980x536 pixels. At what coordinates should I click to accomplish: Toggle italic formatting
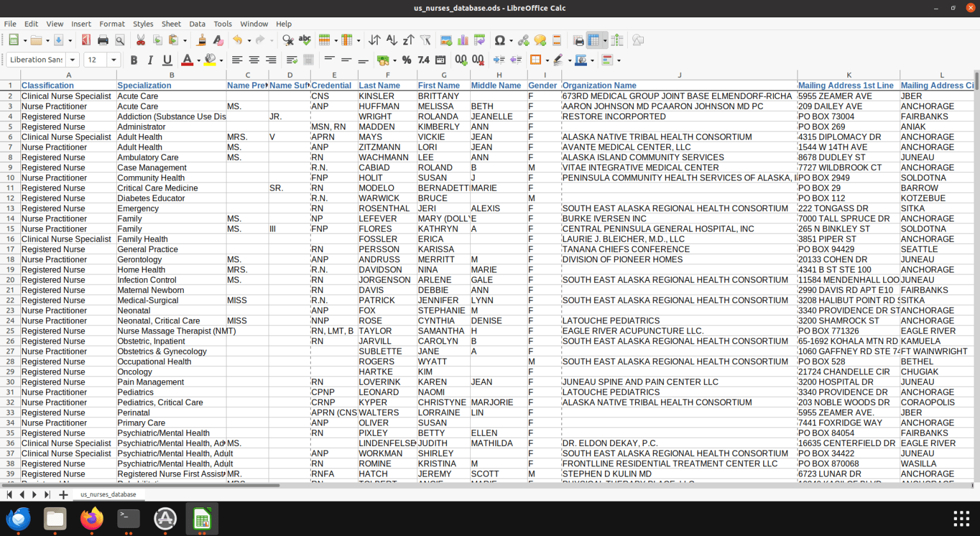click(152, 59)
